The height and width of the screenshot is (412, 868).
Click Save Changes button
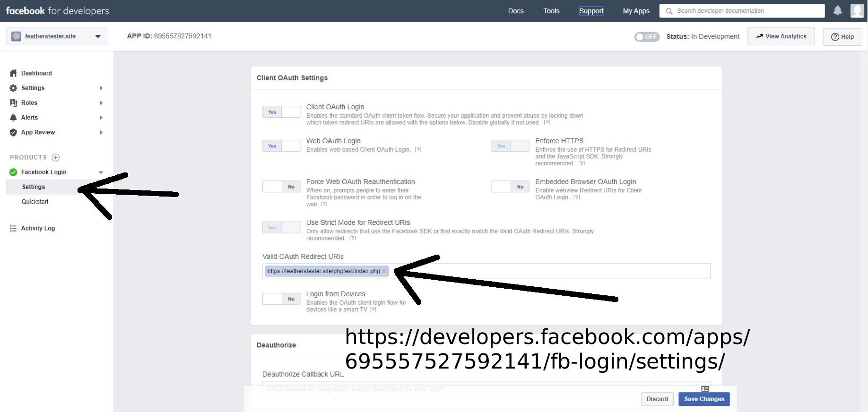(x=704, y=399)
